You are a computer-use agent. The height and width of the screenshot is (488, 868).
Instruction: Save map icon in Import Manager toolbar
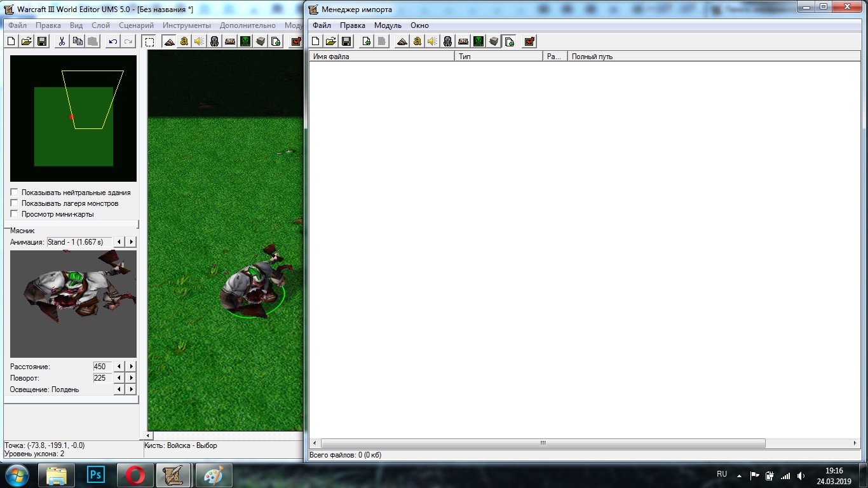click(346, 41)
